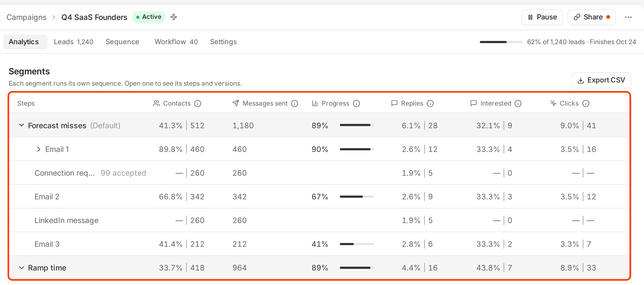Click the Ramp time progress bar
Viewport: 644px width, 285px height.
[357, 268]
